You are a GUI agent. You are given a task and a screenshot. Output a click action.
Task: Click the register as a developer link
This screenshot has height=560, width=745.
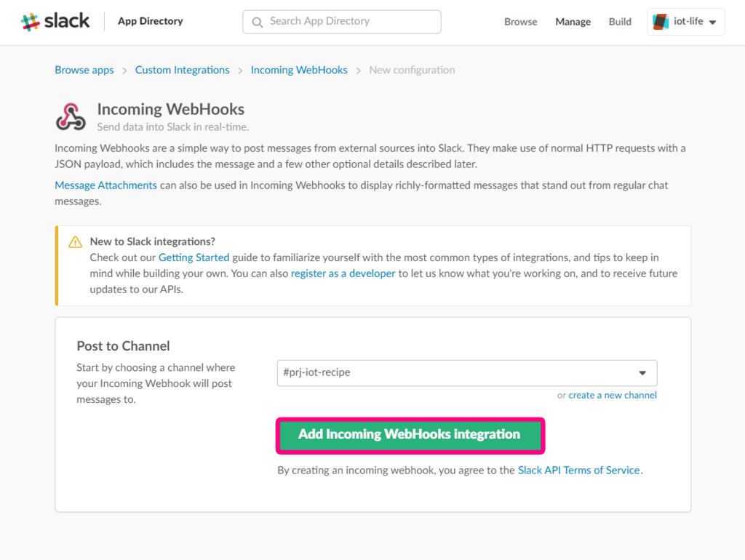[x=343, y=273]
